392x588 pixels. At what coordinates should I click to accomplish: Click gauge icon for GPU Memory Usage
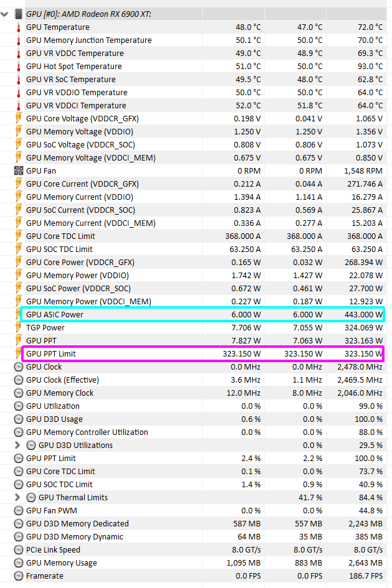19,563
